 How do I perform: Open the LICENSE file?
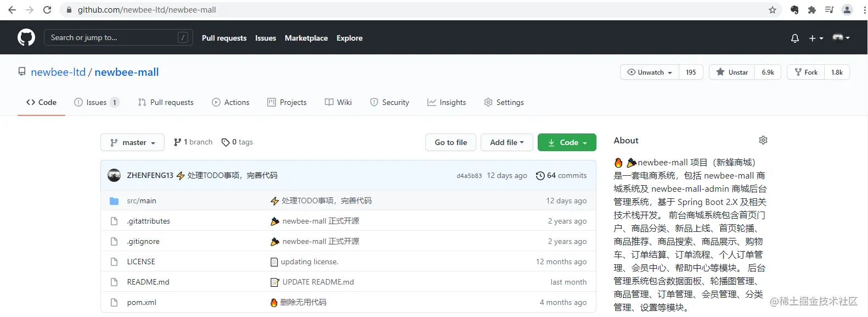(141, 262)
